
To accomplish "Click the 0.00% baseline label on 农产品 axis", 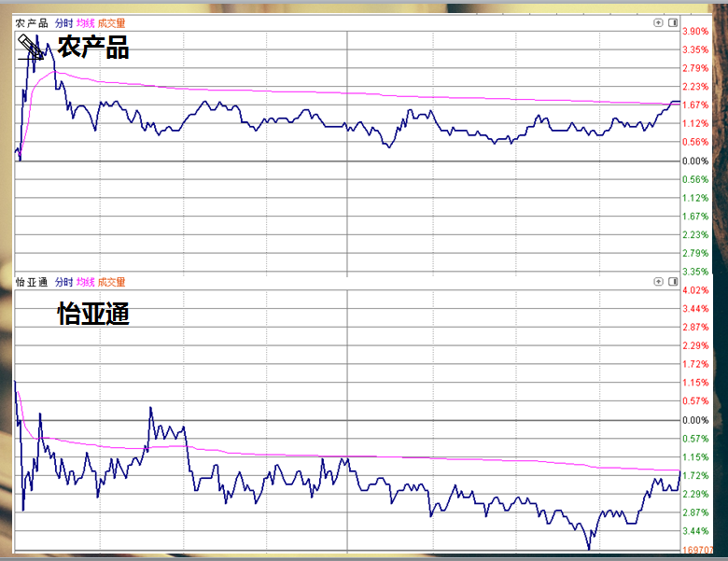I will point(696,161).
